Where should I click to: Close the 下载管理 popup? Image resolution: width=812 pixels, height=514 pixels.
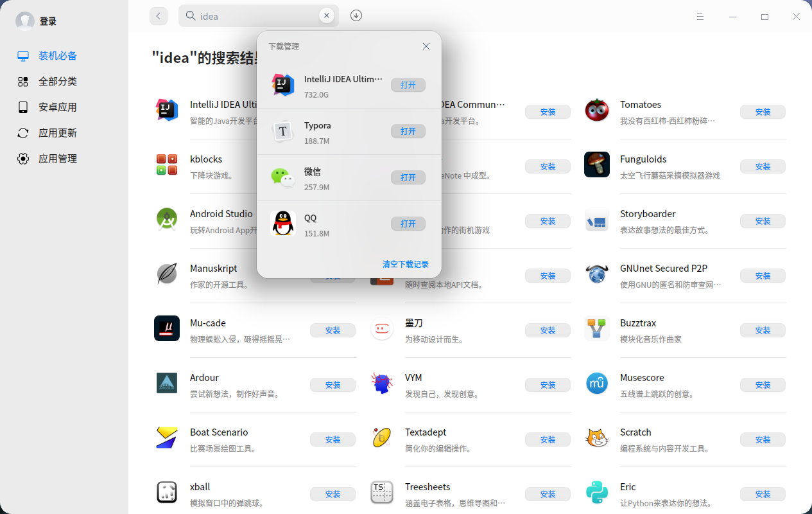tap(426, 46)
